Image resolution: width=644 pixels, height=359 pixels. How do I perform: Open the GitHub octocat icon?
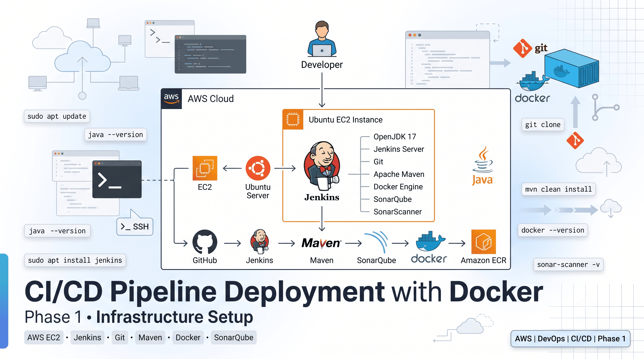point(205,242)
